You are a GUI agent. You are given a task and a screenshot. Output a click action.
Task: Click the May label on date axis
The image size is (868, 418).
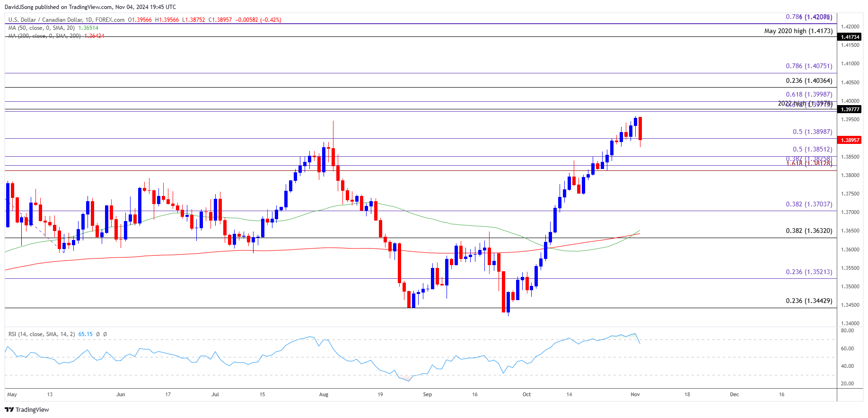pyautogui.click(x=12, y=394)
